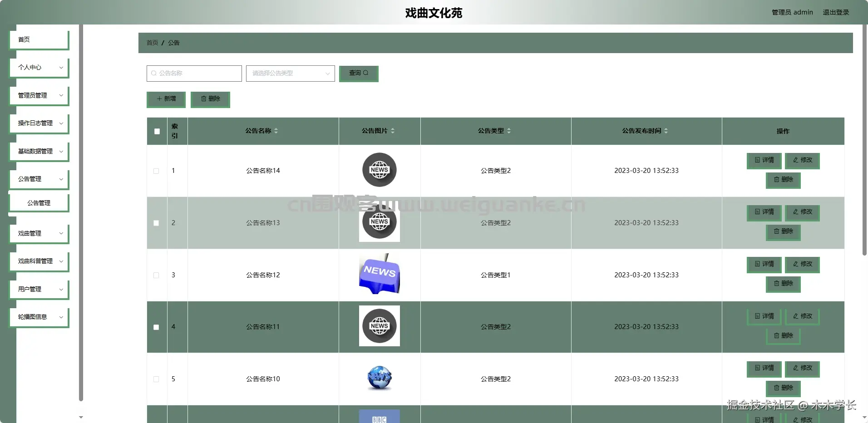
Task: Tick the checkbox for 公告名称14 row
Action: 156,171
